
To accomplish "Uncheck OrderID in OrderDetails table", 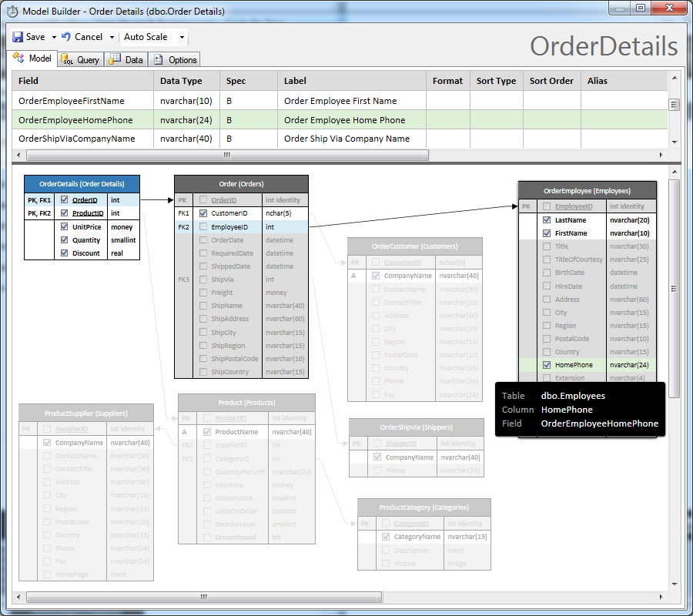I will pyautogui.click(x=65, y=199).
